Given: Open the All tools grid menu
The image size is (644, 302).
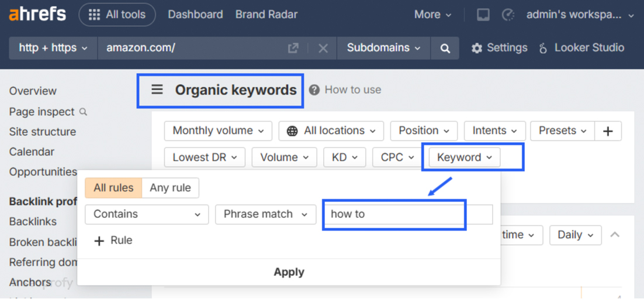Looking at the screenshot, I should click(117, 15).
